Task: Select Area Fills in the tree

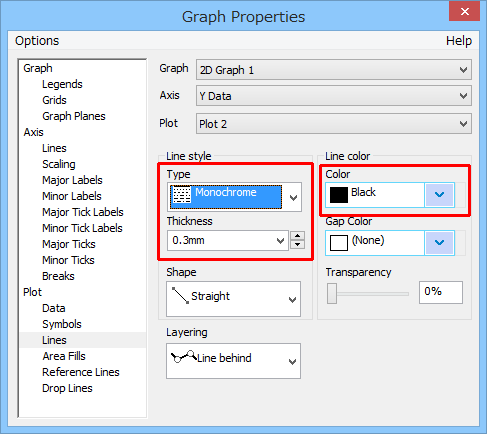Action: (x=64, y=356)
